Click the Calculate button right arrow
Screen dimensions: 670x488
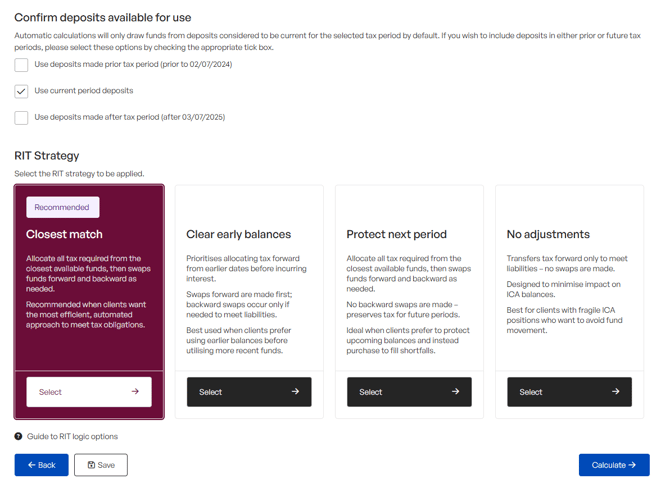tap(633, 465)
